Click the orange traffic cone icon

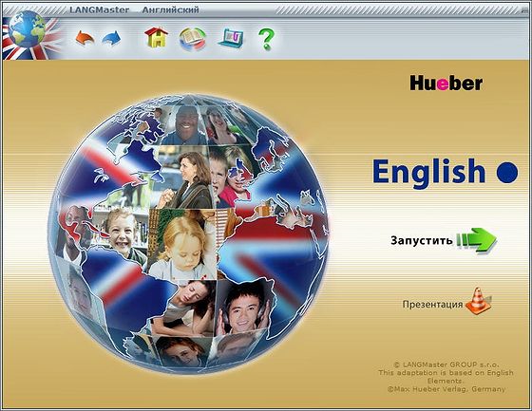tap(478, 301)
